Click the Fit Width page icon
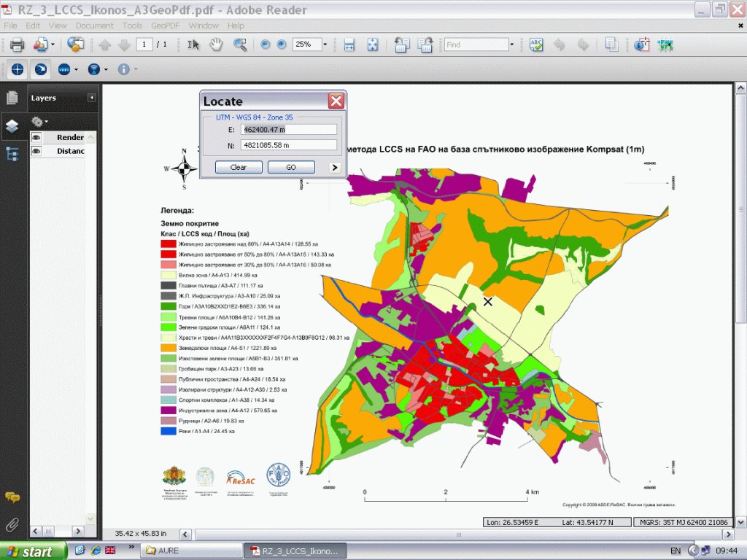The width and height of the screenshot is (747, 560). [x=349, y=44]
